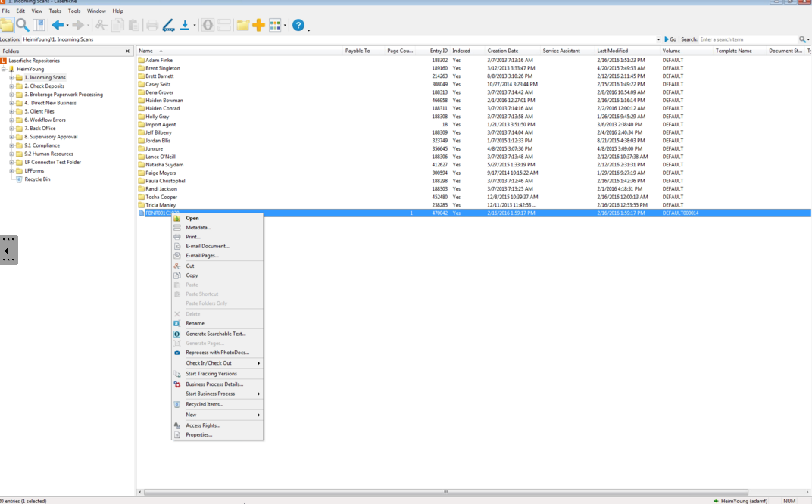Click the blue Back arrow in toolbar
This screenshot has width=812, height=504.
(x=58, y=26)
